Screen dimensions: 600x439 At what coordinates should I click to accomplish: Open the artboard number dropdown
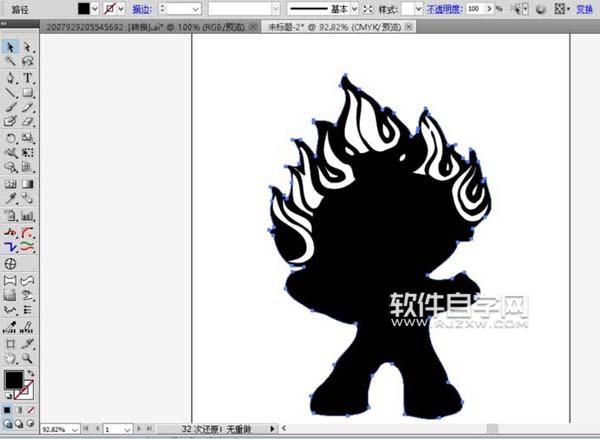tap(128, 429)
